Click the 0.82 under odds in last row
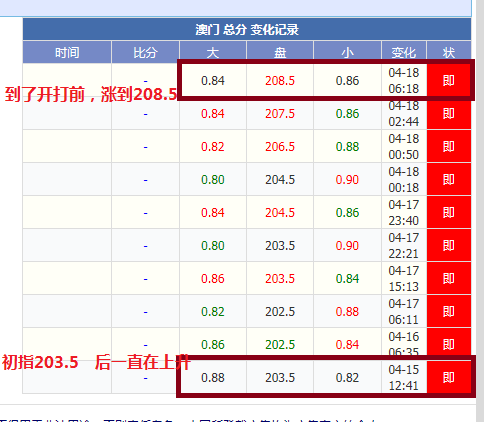Image resolution: width=484 pixels, height=422 pixels. 347,378
